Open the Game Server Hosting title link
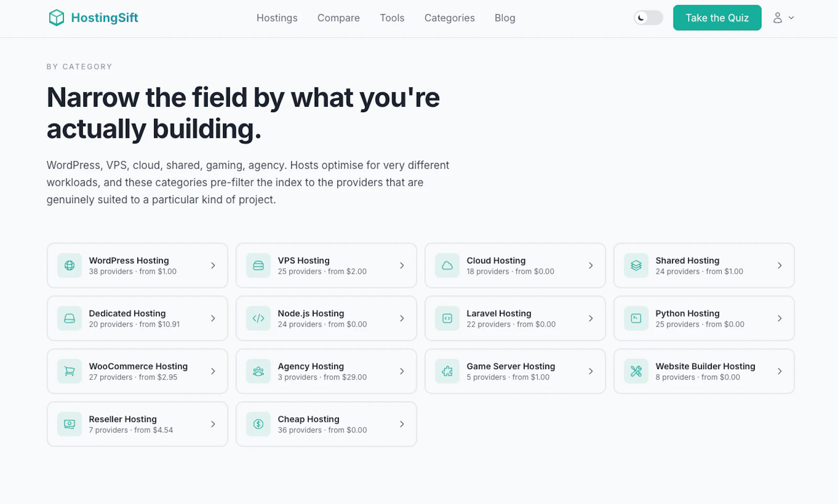This screenshot has width=838, height=504. 511,366
